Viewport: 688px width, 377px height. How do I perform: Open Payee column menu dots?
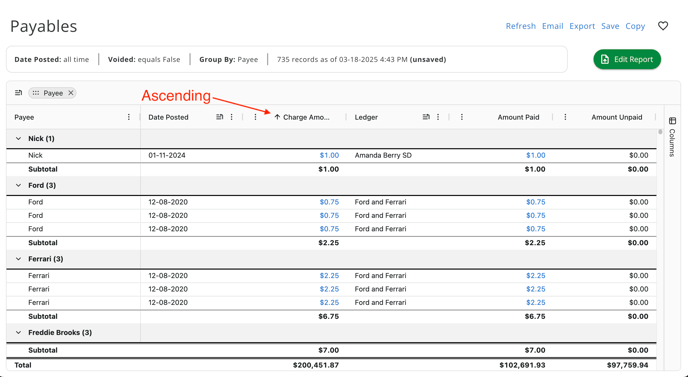tap(129, 117)
